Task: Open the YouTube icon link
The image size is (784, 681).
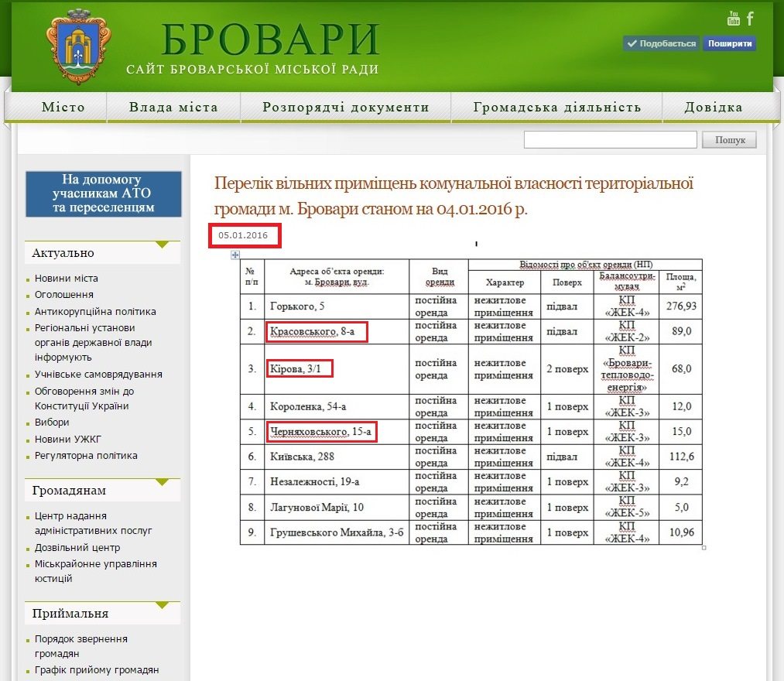Action: [x=734, y=18]
